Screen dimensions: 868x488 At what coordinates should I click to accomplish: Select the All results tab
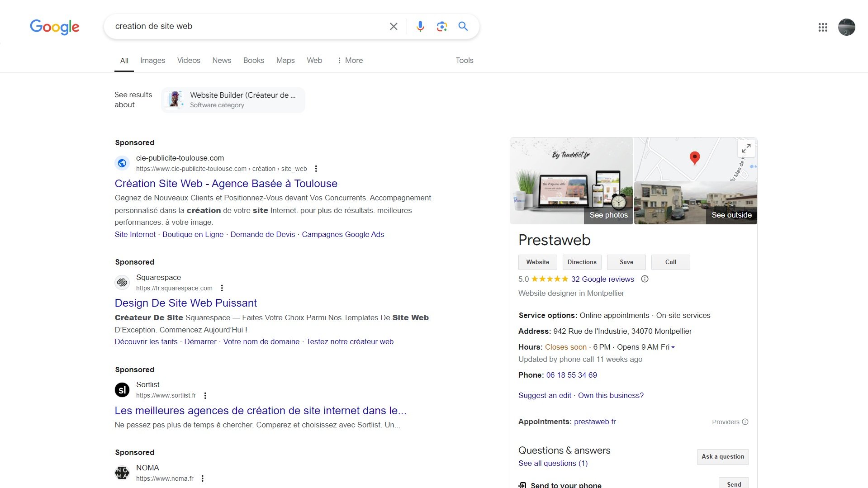[x=124, y=61]
